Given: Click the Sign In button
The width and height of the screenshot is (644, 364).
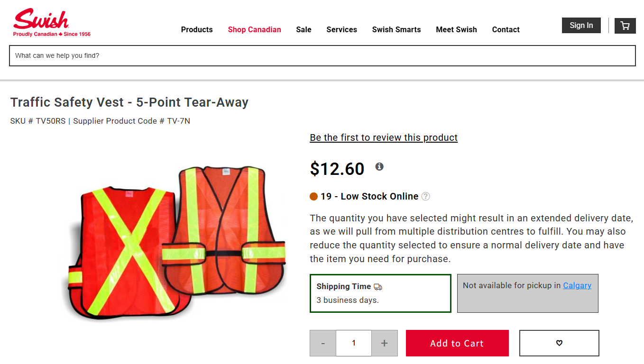Looking at the screenshot, I should 581,25.
